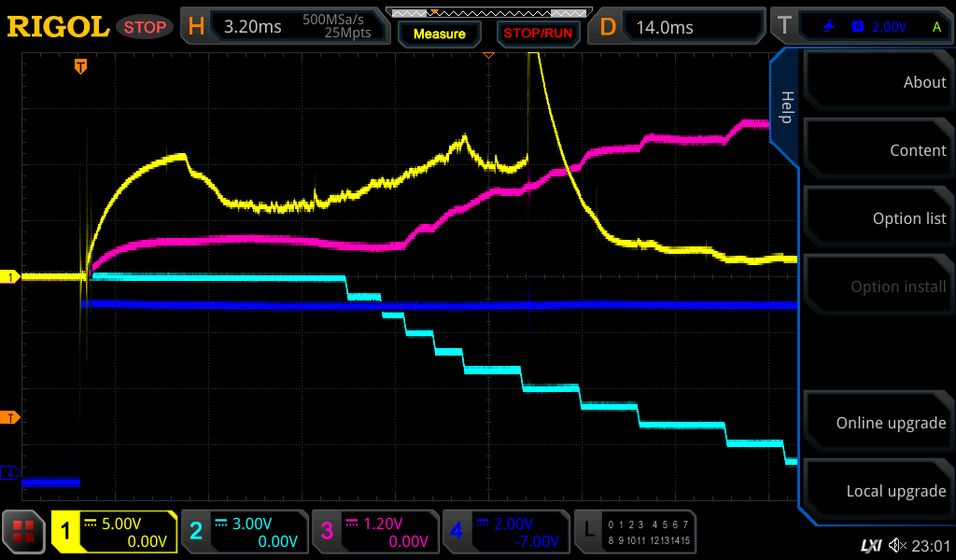The height and width of the screenshot is (560, 956).
Task: Click the RIGOL logo
Action: pos(58,27)
